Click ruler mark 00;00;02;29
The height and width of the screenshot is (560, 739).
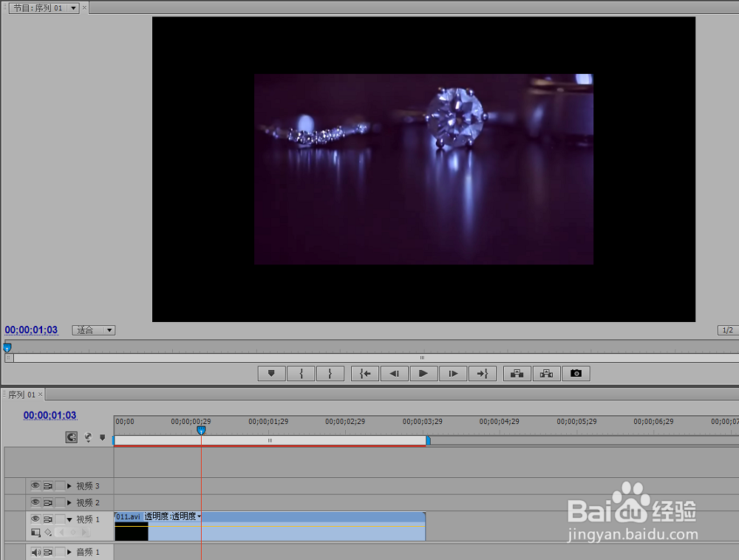(345, 422)
